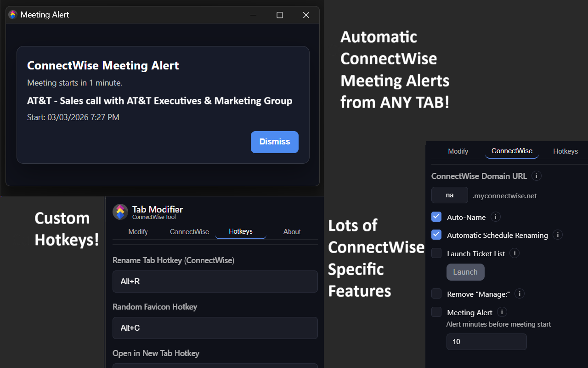Viewport: 588px width, 368px height.
Task: Click "Meeting starts in 1 minute." text
Action: coord(74,83)
